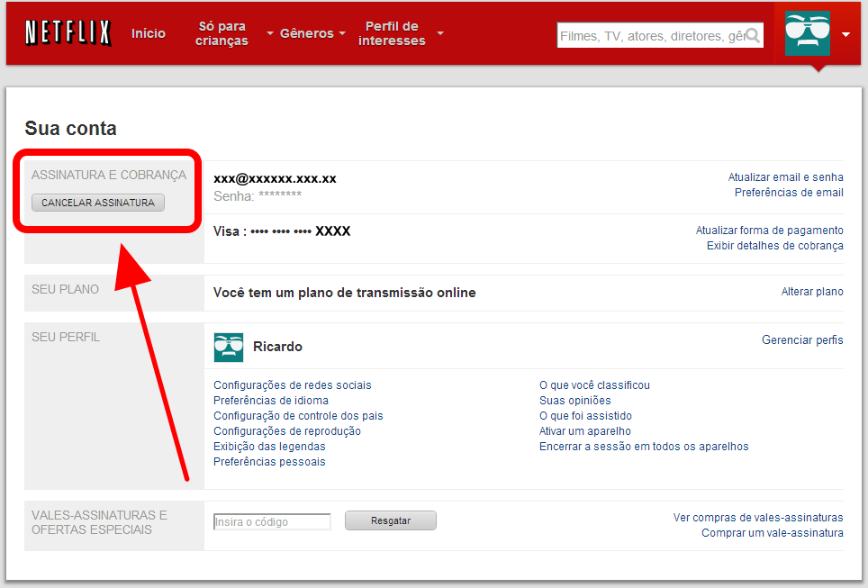Open Perfil de interesses menu
This screenshot has width=868, height=588.
click(392, 33)
